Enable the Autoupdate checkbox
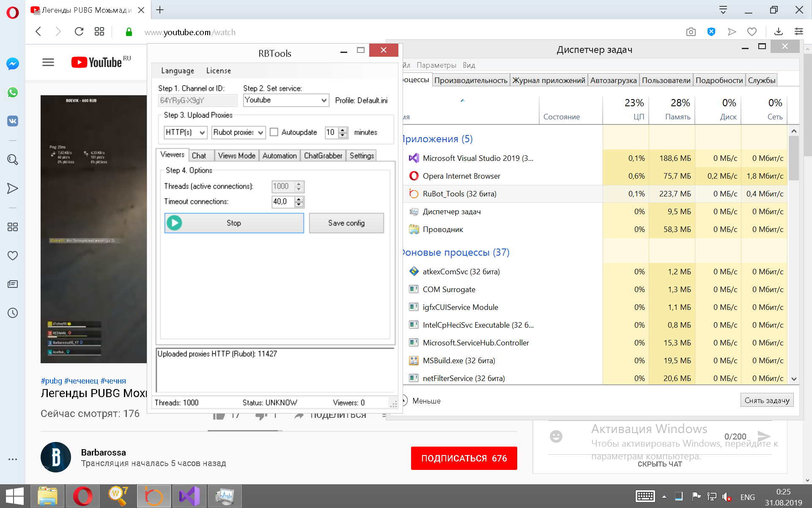This screenshot has height=508, width=812. [x=274, y=132]
